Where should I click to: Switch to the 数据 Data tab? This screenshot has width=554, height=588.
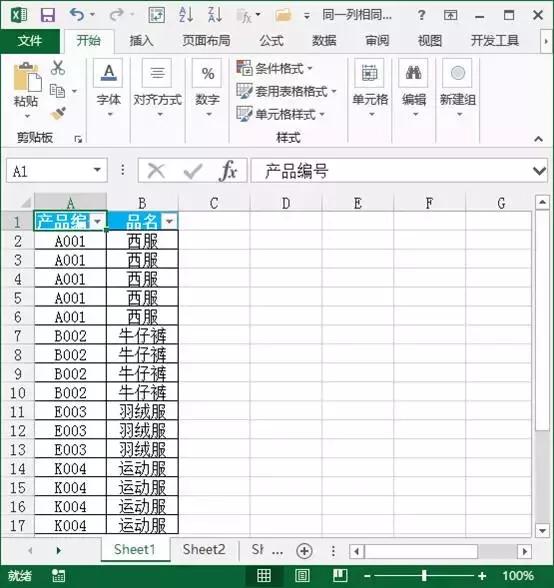pyautogui.click(x=324, y=40)
